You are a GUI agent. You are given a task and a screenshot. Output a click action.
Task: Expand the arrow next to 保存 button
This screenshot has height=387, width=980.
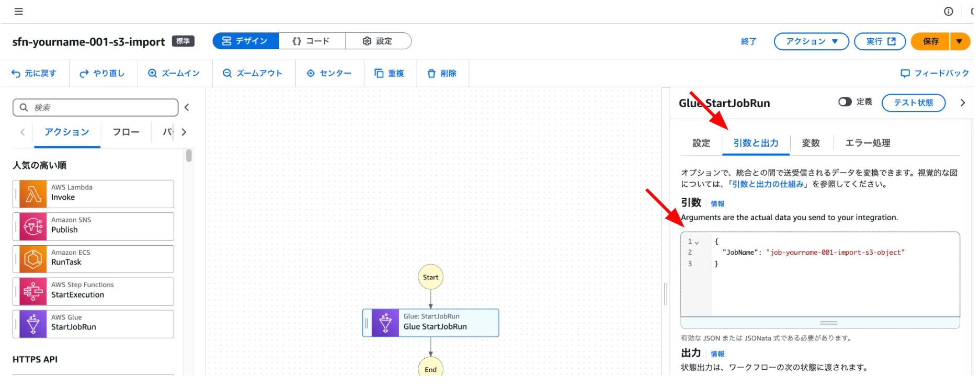point(959,41)
